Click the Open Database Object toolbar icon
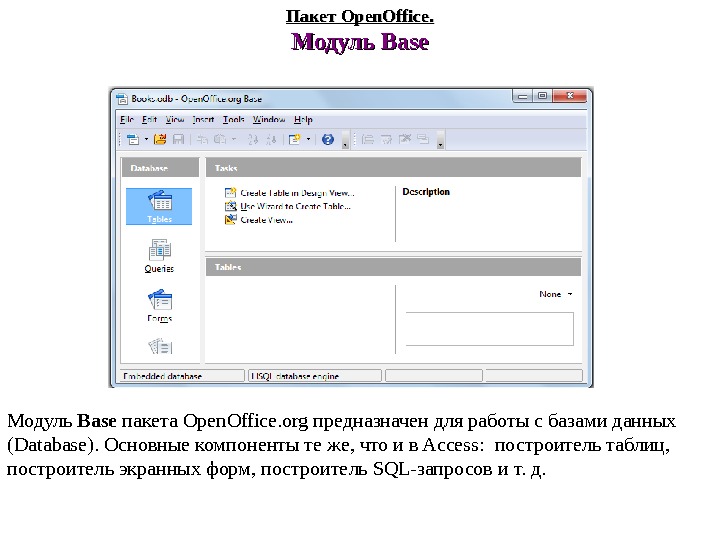The height and width of the screenshot is (540, 720). point(367,139)
